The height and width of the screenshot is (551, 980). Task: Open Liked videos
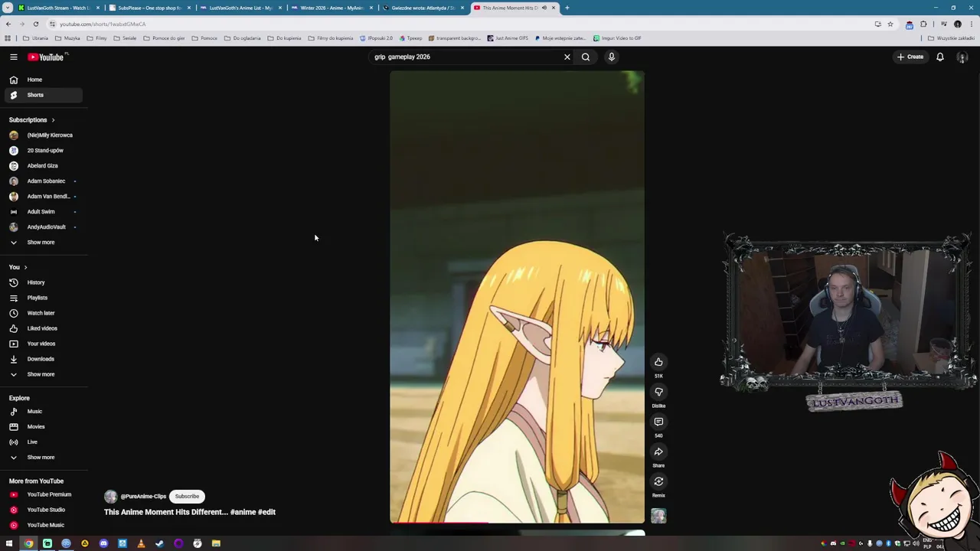click(42, 328)
